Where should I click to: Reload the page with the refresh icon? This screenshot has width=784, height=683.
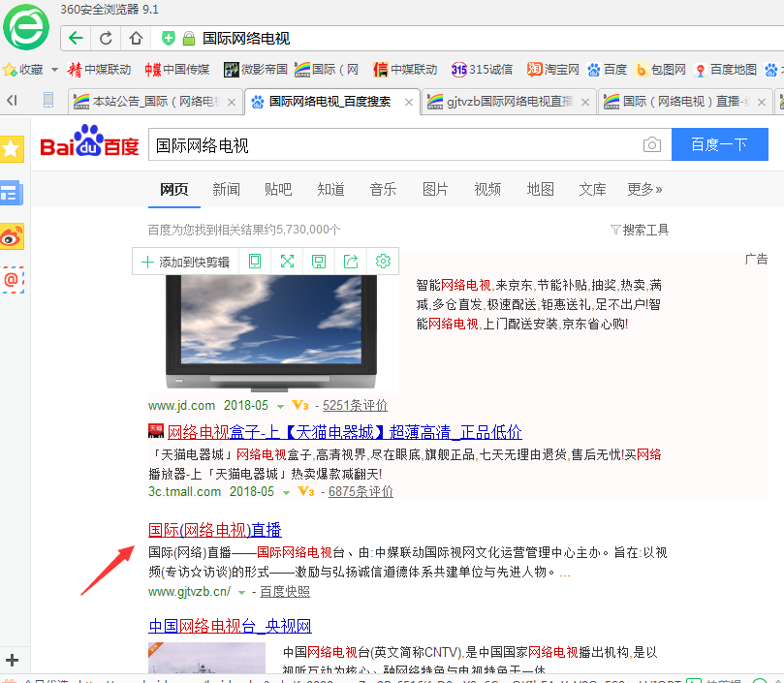106,38
